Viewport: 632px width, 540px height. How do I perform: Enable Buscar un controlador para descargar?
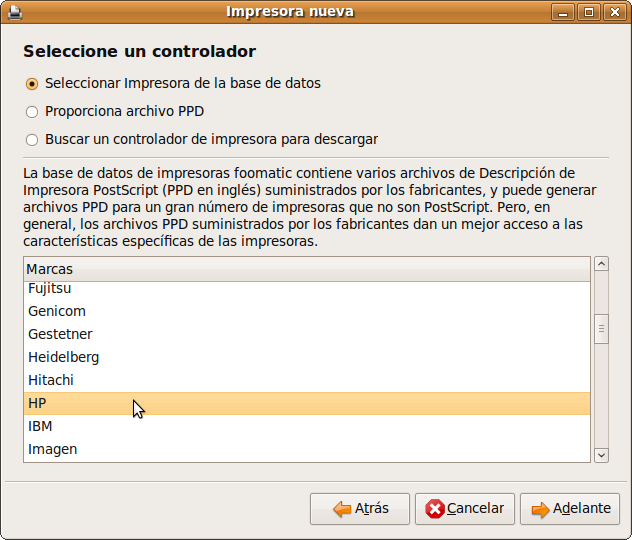coord(32,140)
